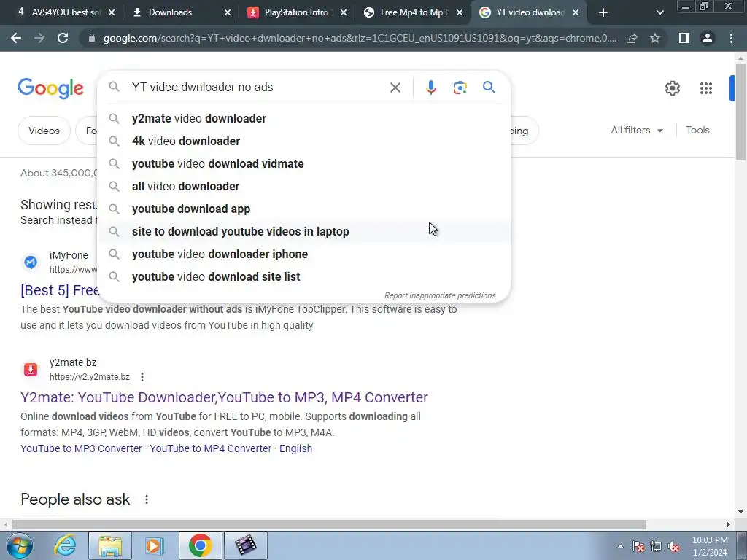Image resolution: width=747 pixels, height=560 pixels.
Task: Pick suggestion all video downloader
Action: [x=303, y=186]
